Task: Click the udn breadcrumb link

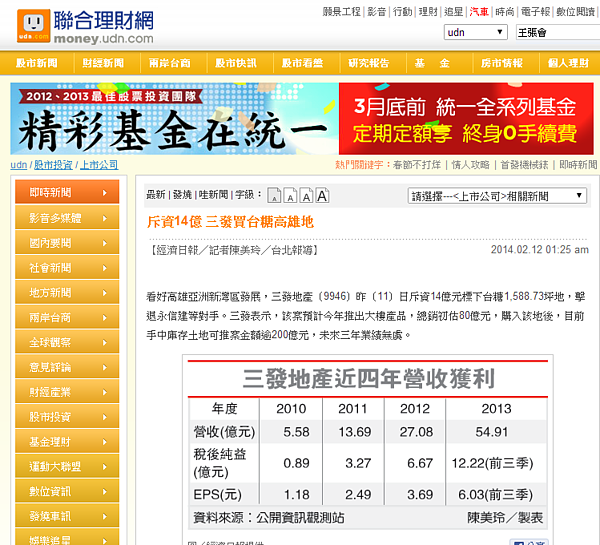Action: [x=18, y=165]
